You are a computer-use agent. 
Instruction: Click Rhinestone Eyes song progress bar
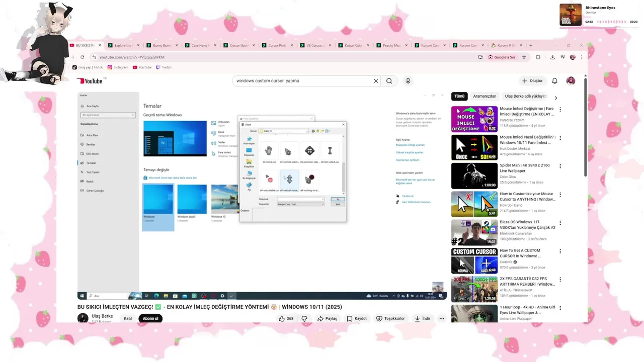[x=611, y=22]
